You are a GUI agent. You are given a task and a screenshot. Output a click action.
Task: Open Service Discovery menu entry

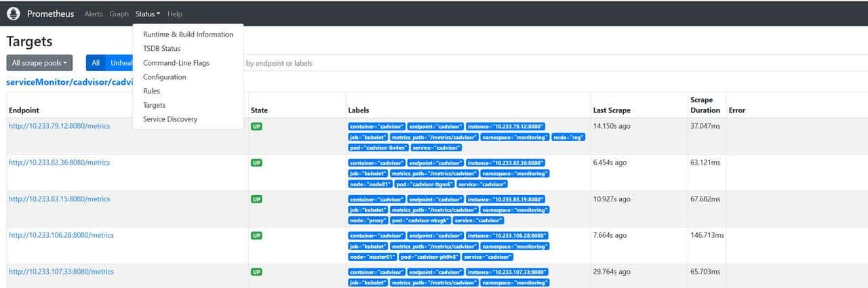[x=188, y=119]
